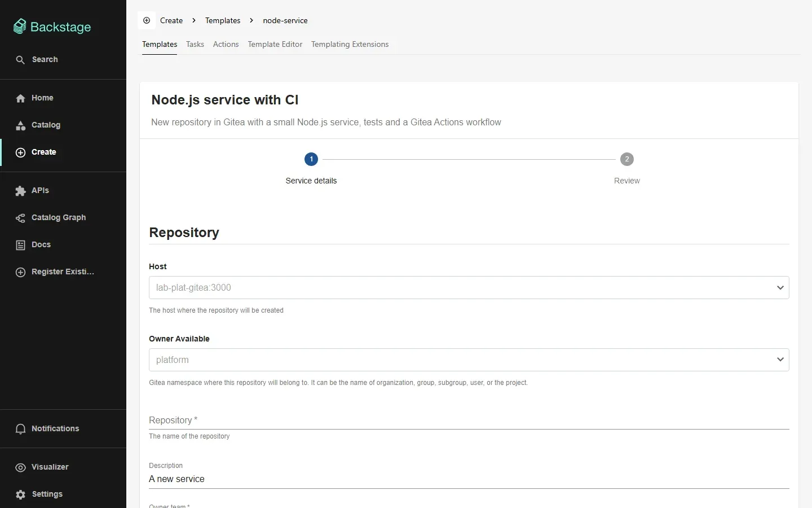Click the Catalog Graph nodes icon

point(20,218)
